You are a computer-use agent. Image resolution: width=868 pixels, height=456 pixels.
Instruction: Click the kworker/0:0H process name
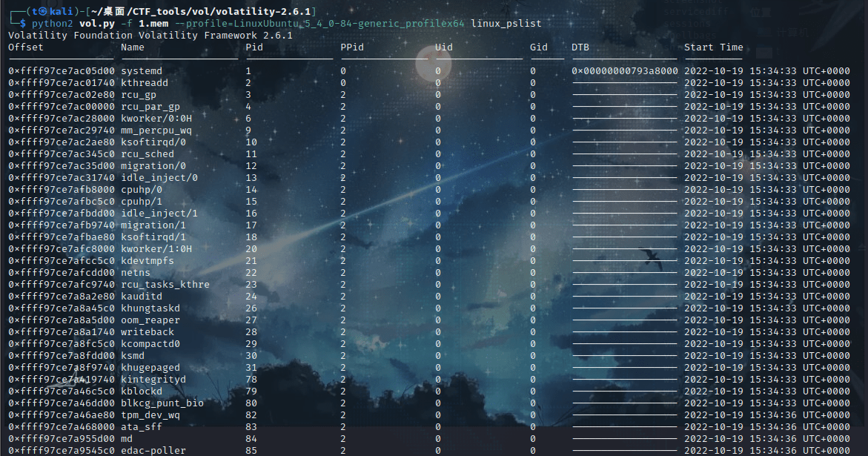coord(156,118)
